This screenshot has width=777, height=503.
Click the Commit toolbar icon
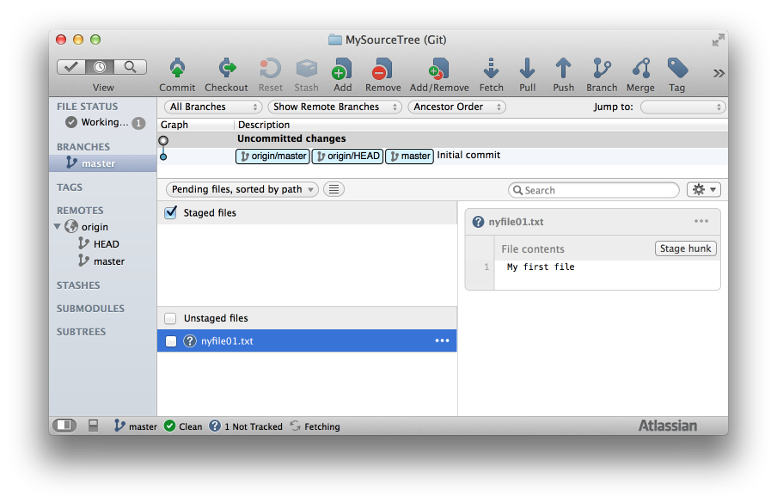[x=177, y=68]
